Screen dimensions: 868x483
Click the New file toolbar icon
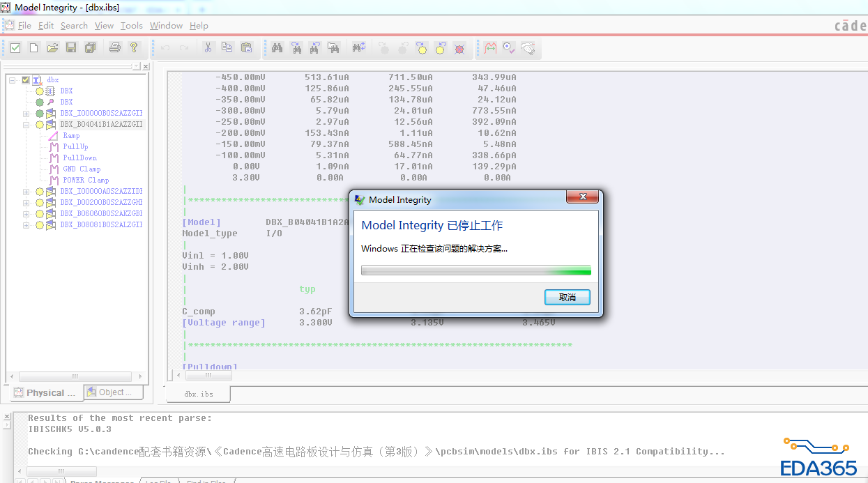point(33,48)
